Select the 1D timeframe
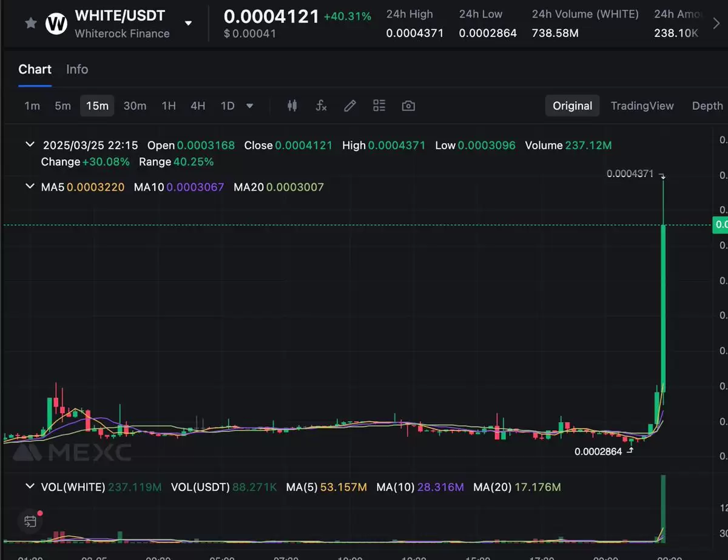 [x=227, y=106]
